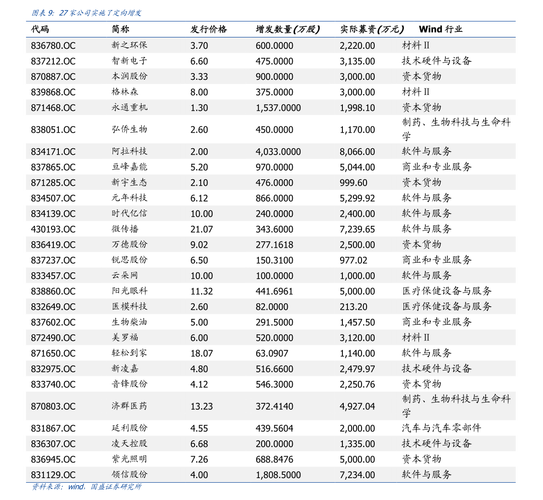Click company name '元年科技'

[129, 198]
